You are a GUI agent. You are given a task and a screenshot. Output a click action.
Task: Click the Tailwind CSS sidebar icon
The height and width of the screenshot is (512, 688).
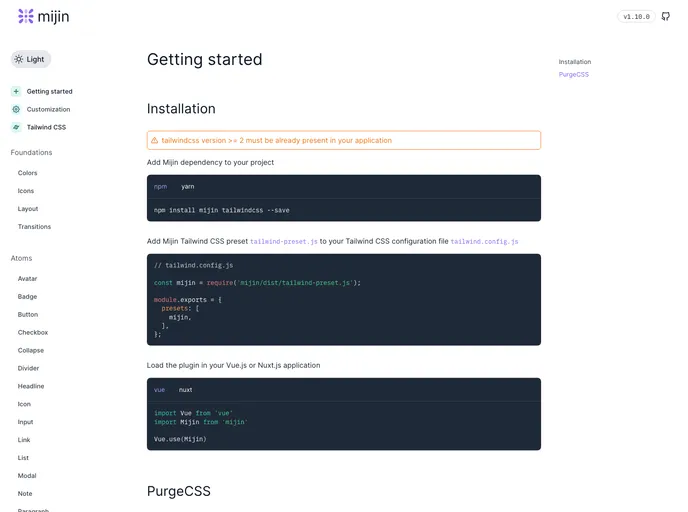coord(16,127)
